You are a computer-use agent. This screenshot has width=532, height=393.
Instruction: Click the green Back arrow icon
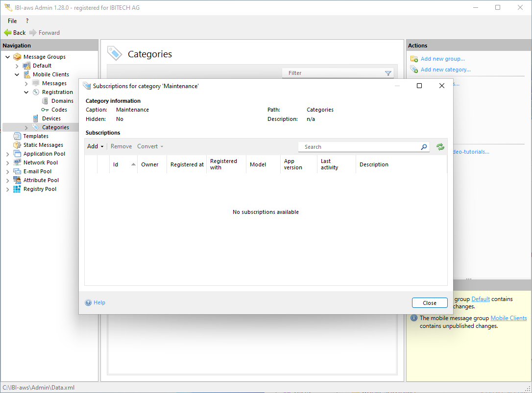tap(7, 33)
